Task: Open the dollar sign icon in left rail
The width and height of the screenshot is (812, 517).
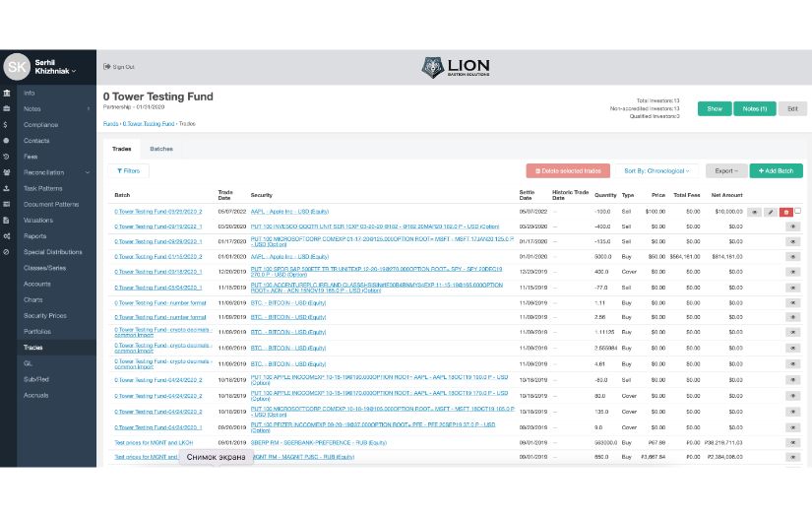Action: point(5,125)
